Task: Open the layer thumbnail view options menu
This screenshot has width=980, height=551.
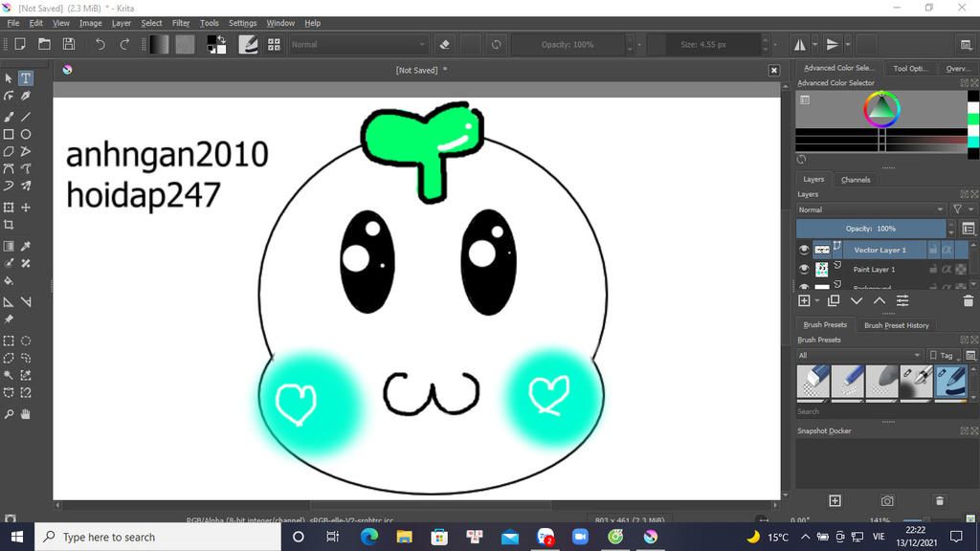Action: coord(969,229)
